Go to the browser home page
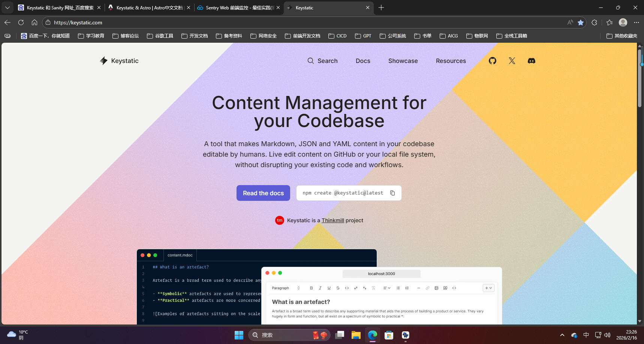This screenshot has width=644, height=344. point(34,22)
